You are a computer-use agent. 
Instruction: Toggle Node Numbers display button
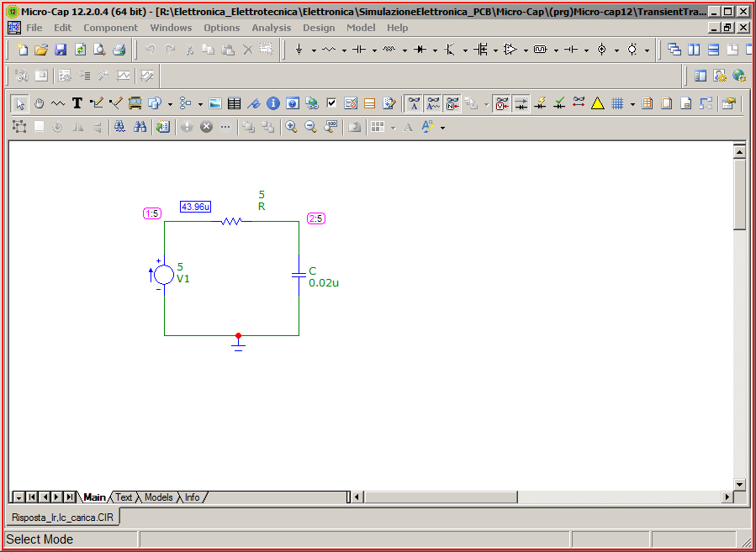click(x=452, y=103)
